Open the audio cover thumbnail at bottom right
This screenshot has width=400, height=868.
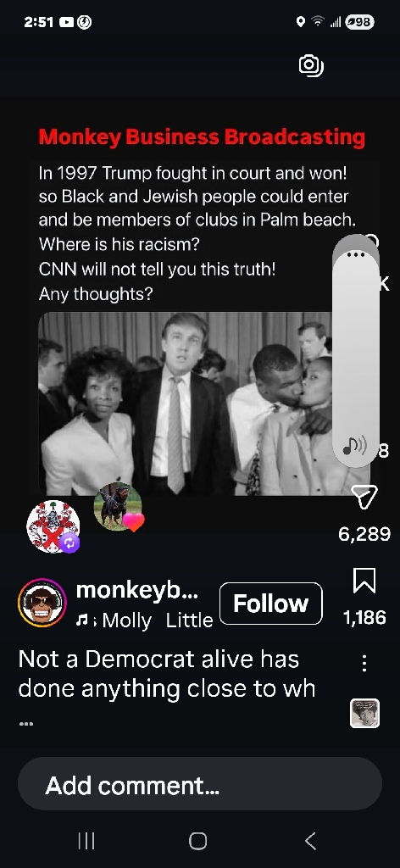[364, 713]
